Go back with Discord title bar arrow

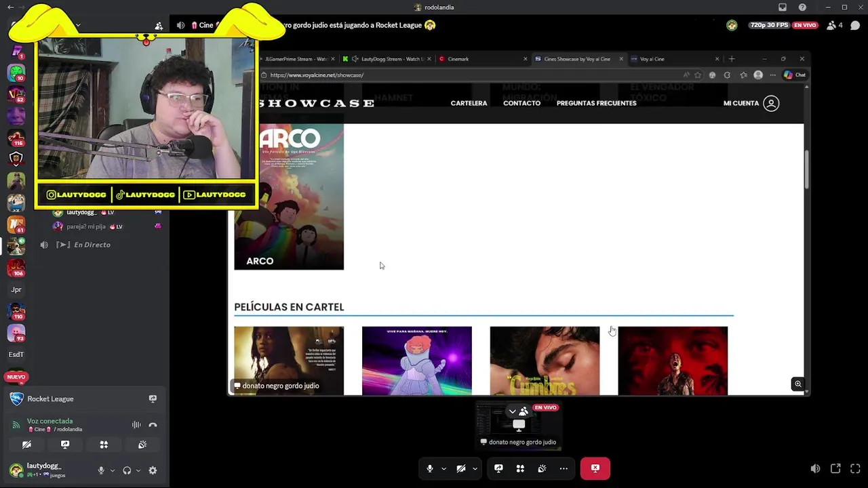click(x=10, y=7)
